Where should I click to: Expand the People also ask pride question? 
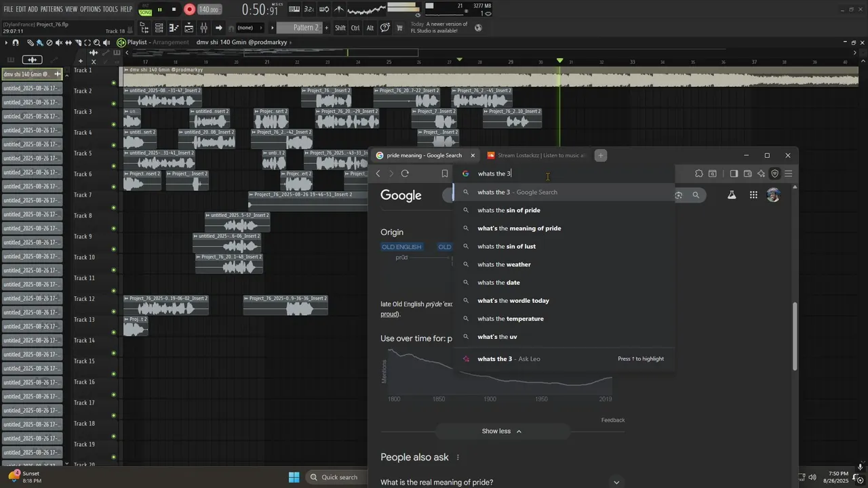[501, 482]
